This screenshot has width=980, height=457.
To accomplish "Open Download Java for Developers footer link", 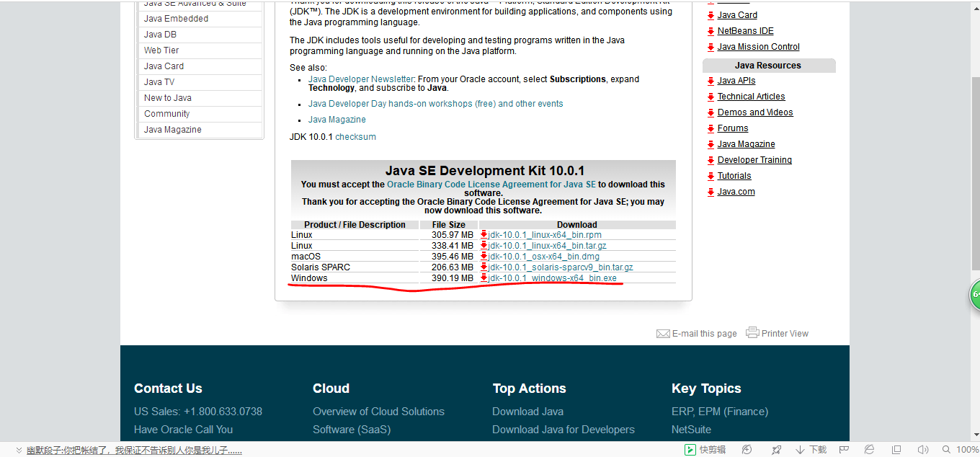I will pos(563,430).
